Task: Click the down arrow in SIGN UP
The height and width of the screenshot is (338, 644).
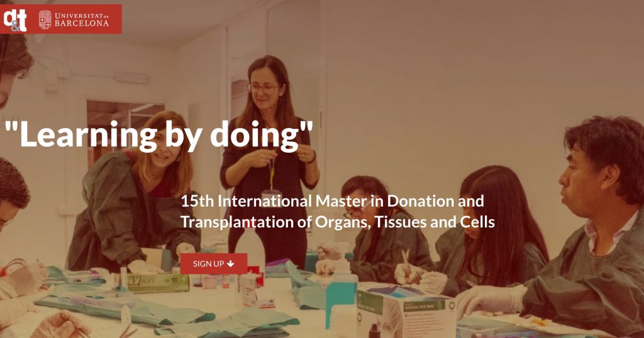Action: [x=230, y=264]
